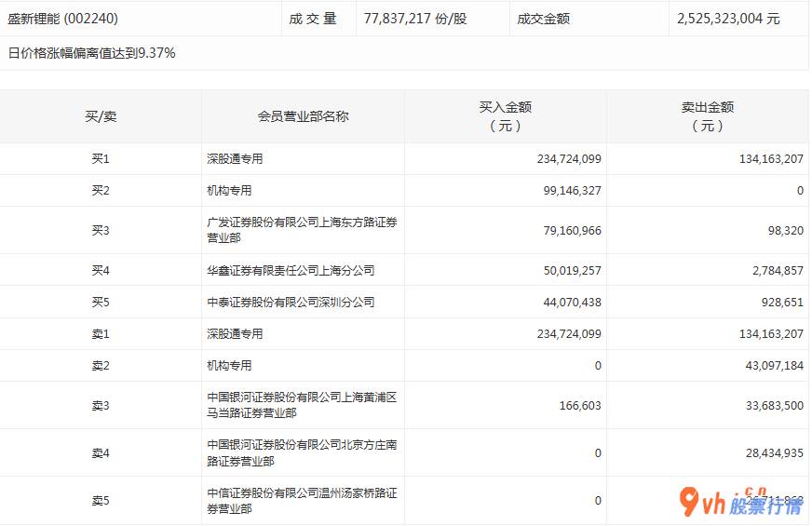Screen dimensions: 812x526
Task: Select 134,163,207 in the 卖1 row
Action: (771, 334)
